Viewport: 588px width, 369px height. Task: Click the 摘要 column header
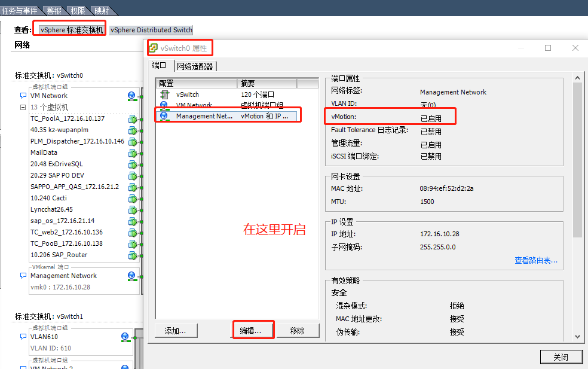(267, 83)
